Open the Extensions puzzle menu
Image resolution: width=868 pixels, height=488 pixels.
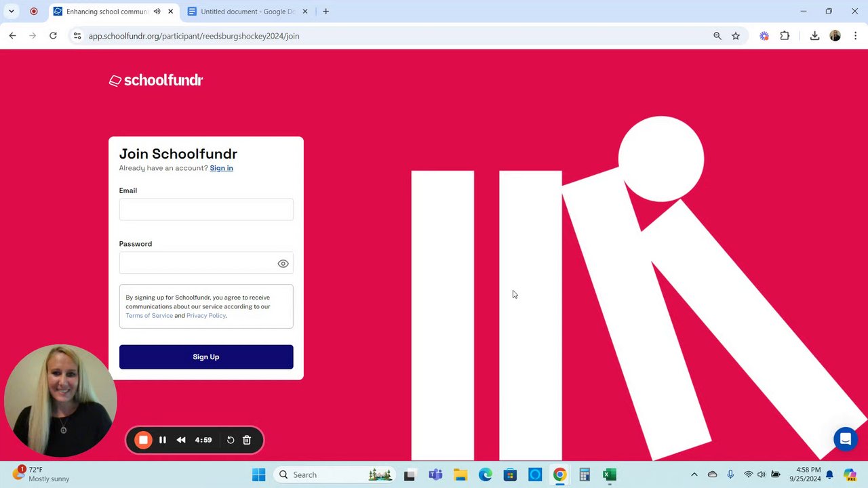[x=785, y=36]
